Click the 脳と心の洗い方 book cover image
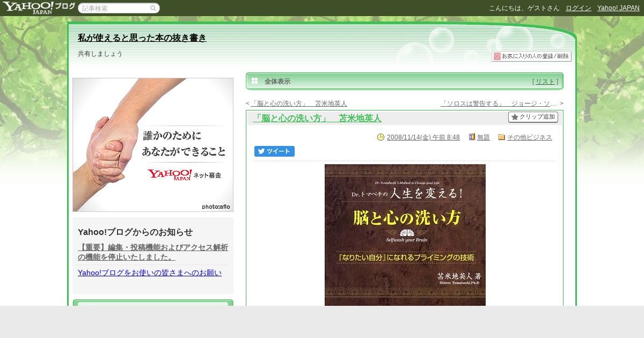The height and width of the screenshot is (338, 644). (x=405, y=235)
